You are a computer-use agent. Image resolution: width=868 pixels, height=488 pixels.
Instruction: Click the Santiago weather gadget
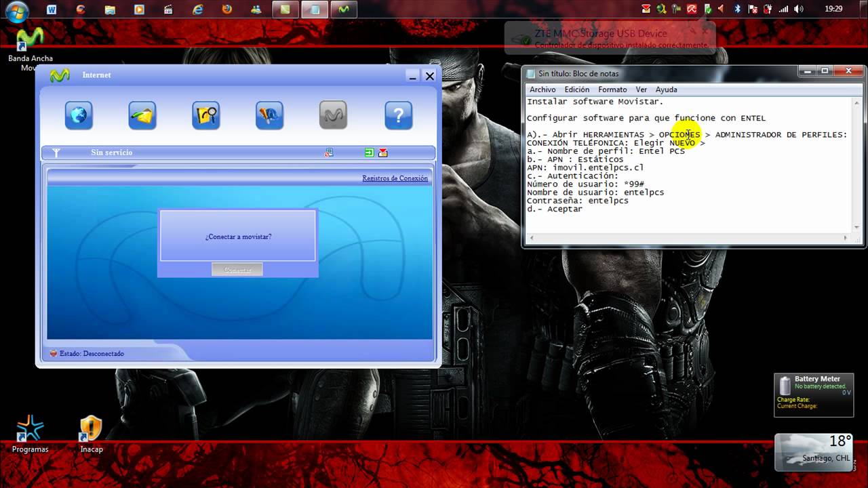814,452
